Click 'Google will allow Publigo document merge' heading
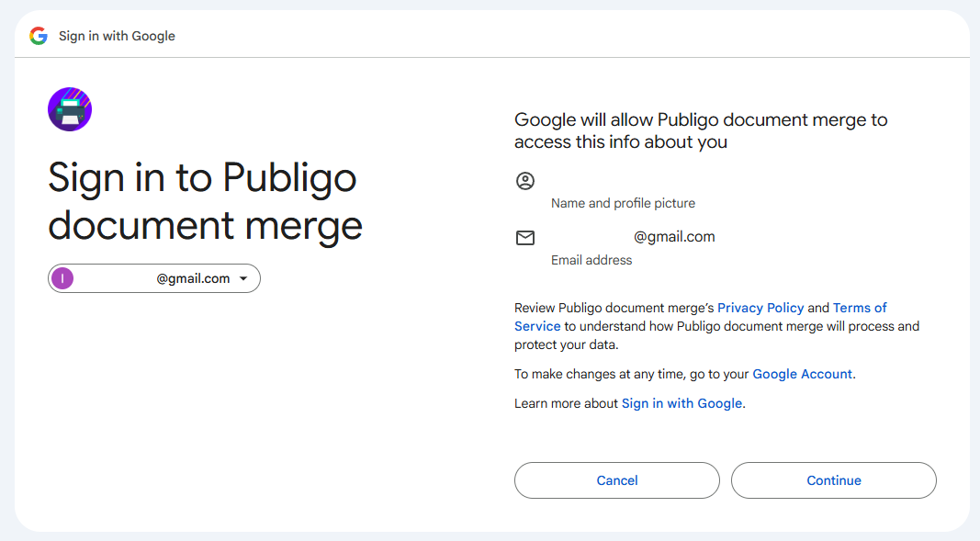The image size is (980, 541). click(x=701, y=130)
